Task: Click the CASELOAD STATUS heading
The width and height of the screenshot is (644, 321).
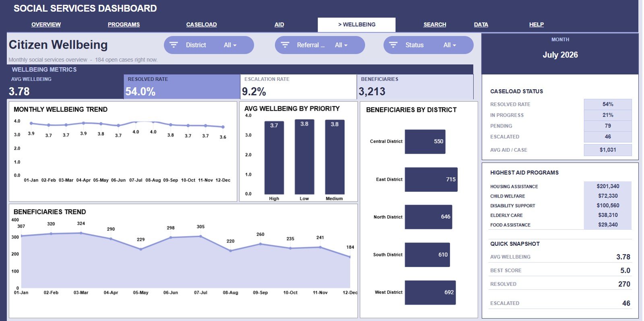Action: point(516,91)
